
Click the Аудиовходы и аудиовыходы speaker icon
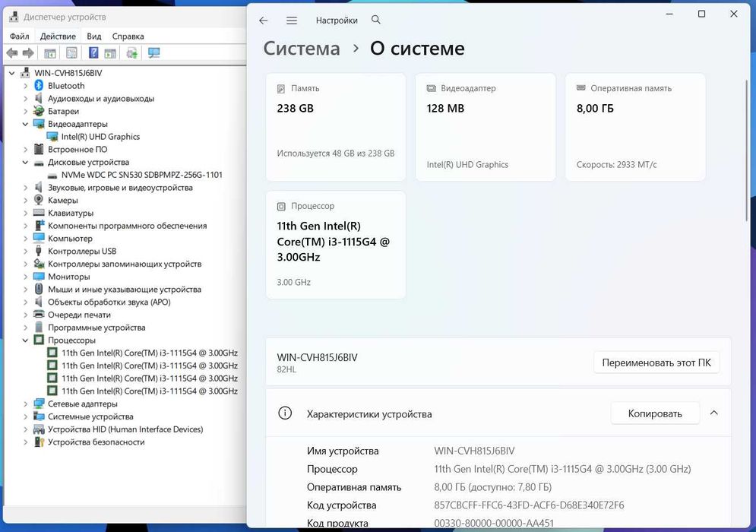[x=39, y=98]
